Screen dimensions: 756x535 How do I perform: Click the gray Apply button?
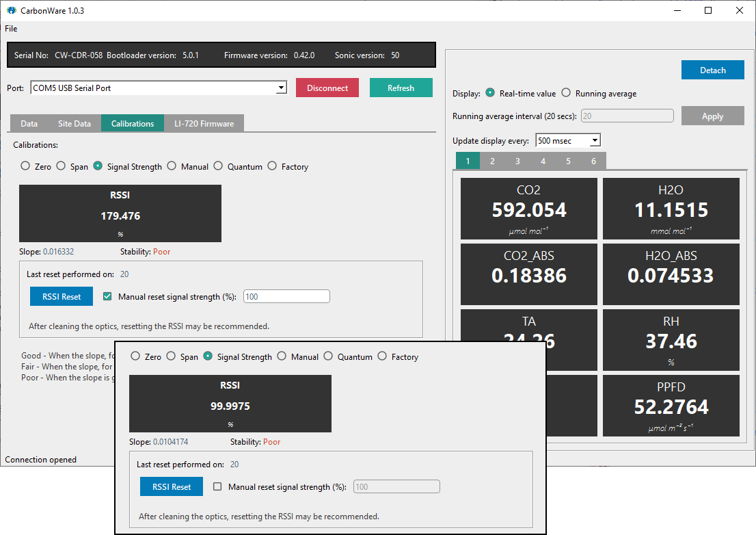click(713, 116)
